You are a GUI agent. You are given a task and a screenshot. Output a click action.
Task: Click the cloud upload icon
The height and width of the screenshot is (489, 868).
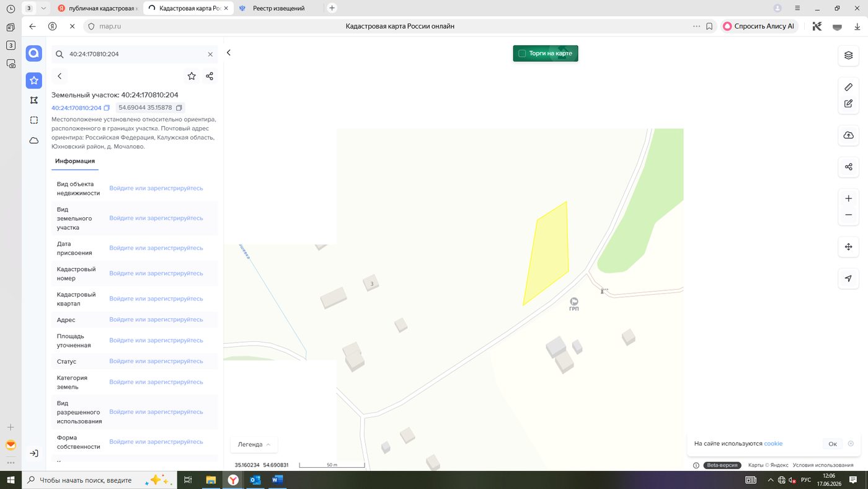coord(848,135)
